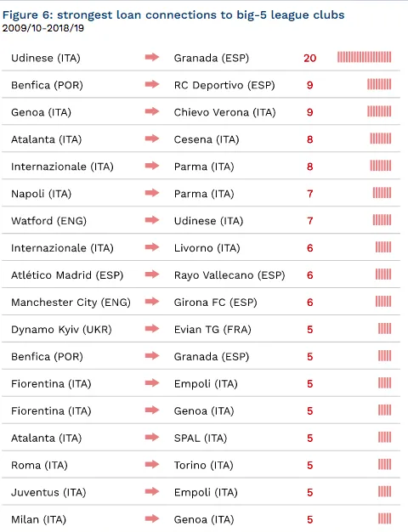Click the arrow between Genoa and Chievo Verona

[x=152, y=111]
